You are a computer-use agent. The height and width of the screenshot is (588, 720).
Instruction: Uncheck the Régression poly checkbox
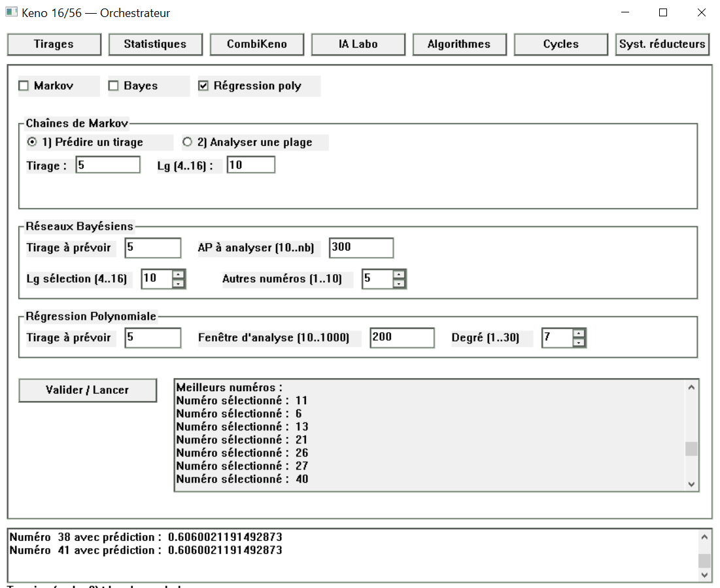click(203, 86)
